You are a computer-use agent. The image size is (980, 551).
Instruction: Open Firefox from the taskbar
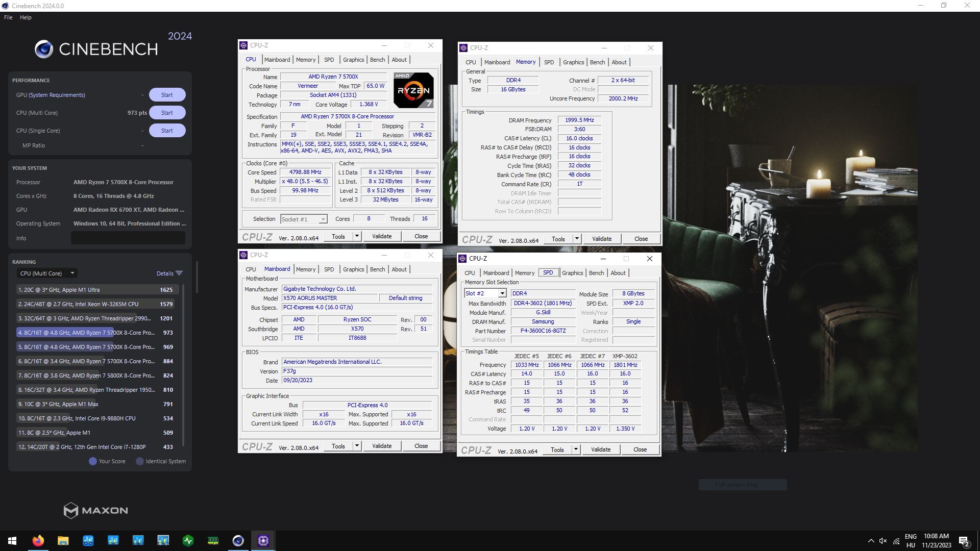pyautogui.click(x=38, y=541)
